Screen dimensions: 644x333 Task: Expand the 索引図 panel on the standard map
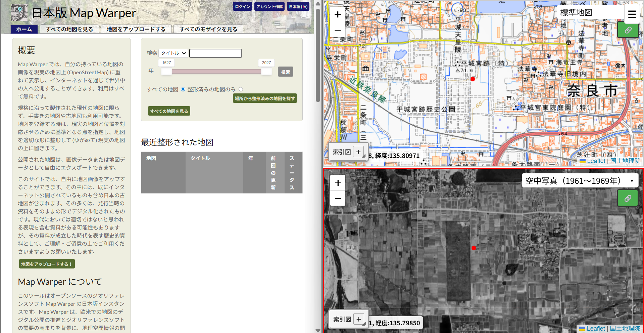point(359,152)
